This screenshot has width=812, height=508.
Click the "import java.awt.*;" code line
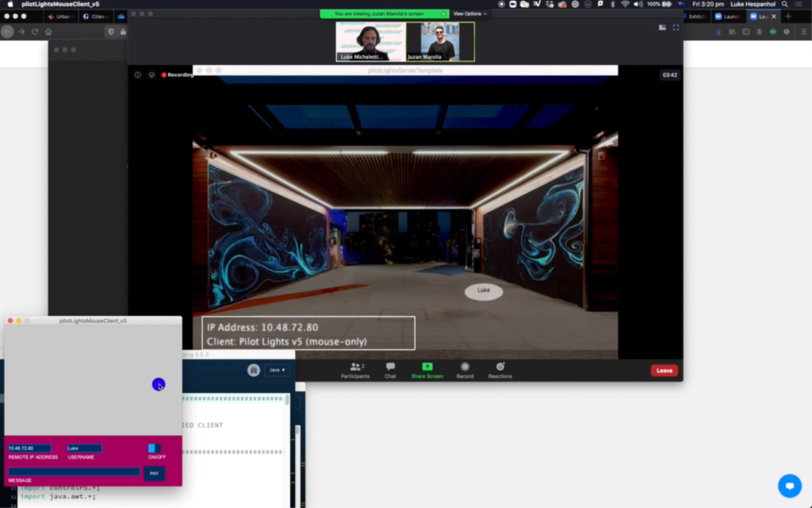[x=58, y=497]
